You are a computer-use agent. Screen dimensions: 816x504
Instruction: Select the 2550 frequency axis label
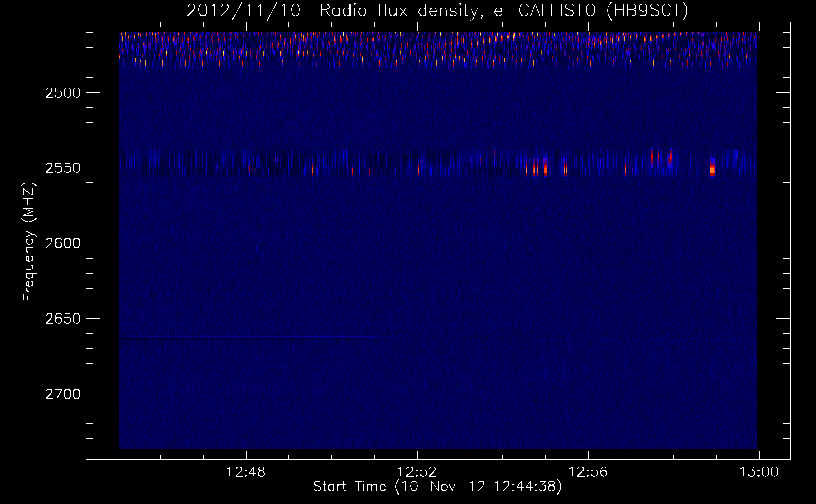click(x=63, y=168)
